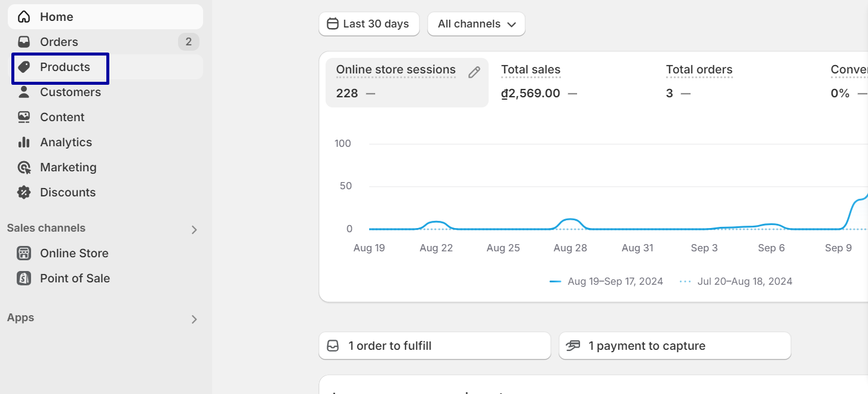Edit metrics with the pencil icon
Screen dimensions: 868x394
(474, 72)
